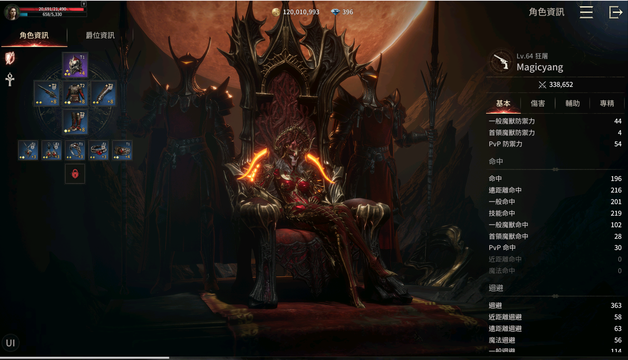Toggle the UI visibility button
The image size is (628, 360).
click(x=10, y=343)
